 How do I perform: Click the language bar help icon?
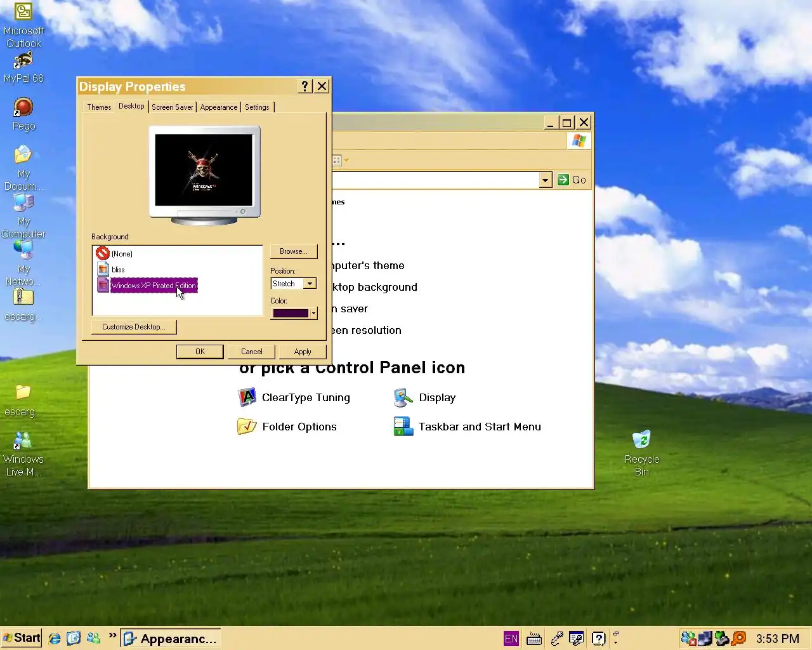(x=598, y=639)
